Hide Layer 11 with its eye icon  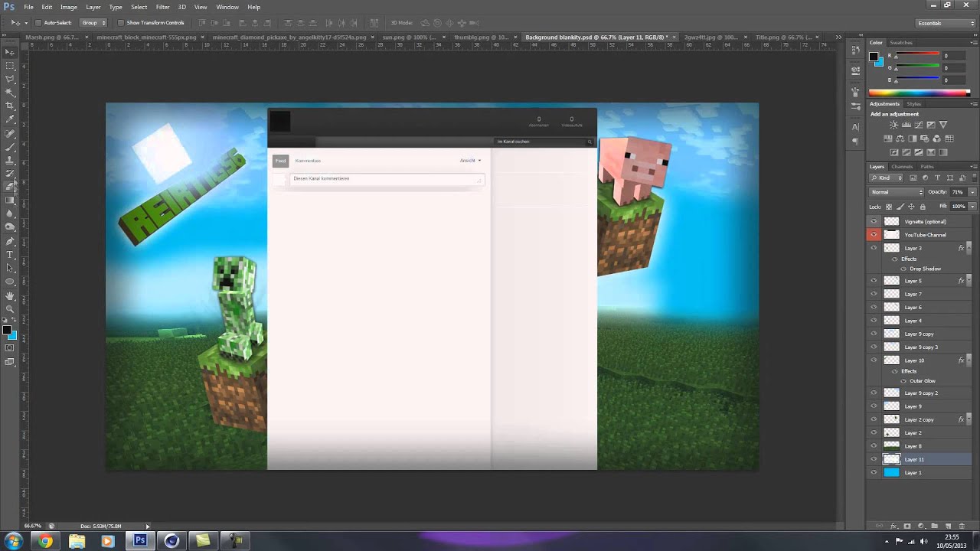click(x=874, y=459)
